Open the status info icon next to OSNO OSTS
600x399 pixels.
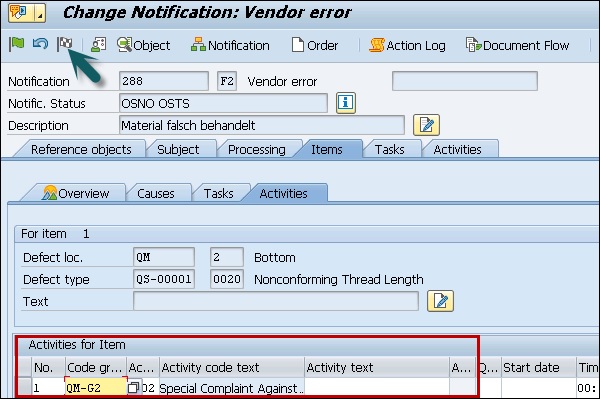[x=346, y=103]
